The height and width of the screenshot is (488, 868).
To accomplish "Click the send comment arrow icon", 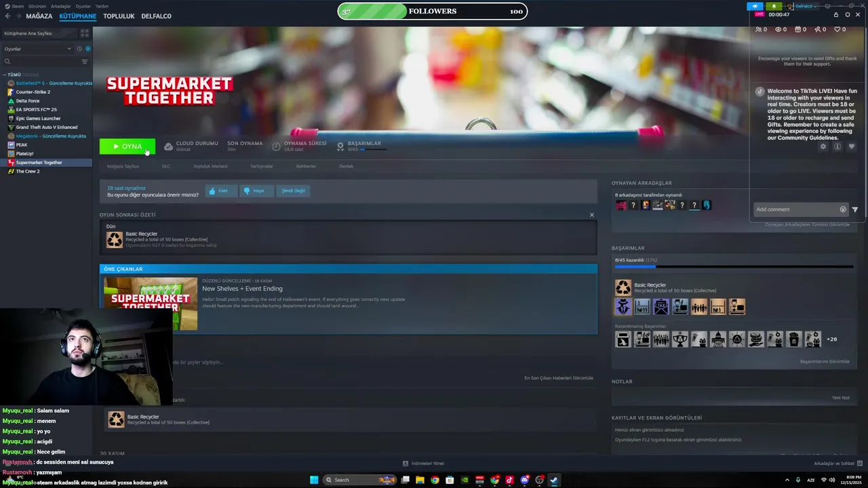I will click(855, 209).
